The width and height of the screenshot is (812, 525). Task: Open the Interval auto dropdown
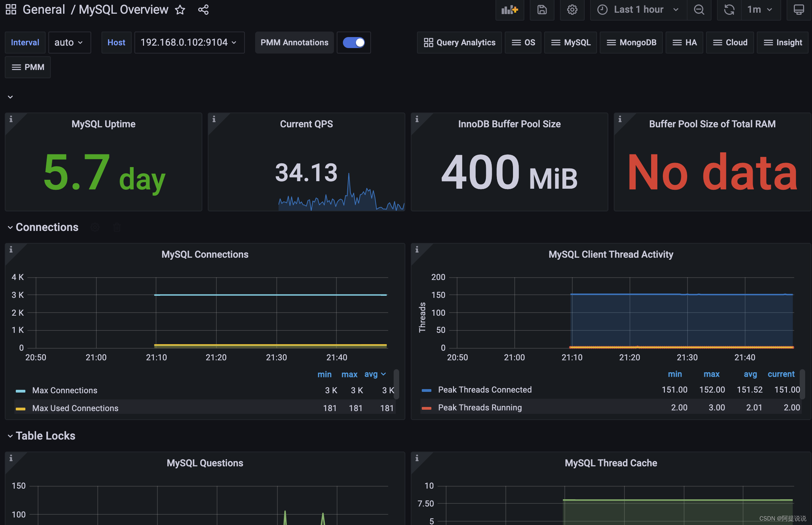[70, 43]
